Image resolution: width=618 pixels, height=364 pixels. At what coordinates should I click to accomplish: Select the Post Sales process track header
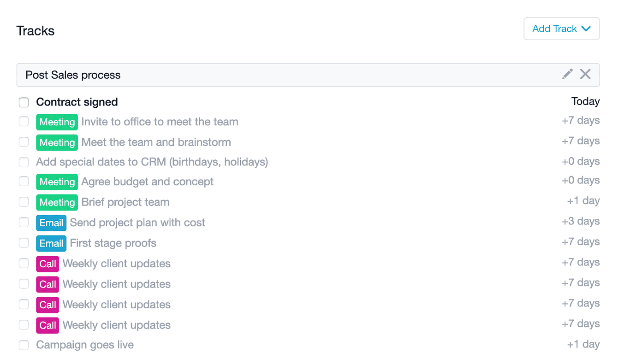click(308, 75)
